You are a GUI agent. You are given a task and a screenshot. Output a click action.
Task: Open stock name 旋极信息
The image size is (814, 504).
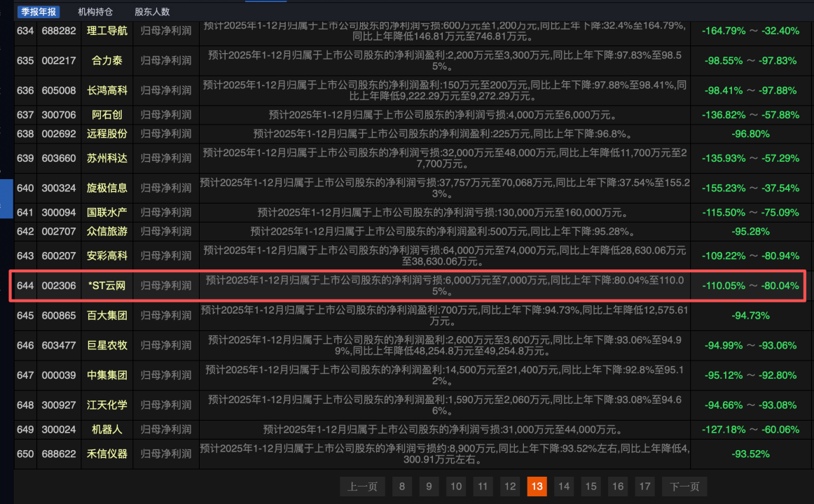click(107, 188)
